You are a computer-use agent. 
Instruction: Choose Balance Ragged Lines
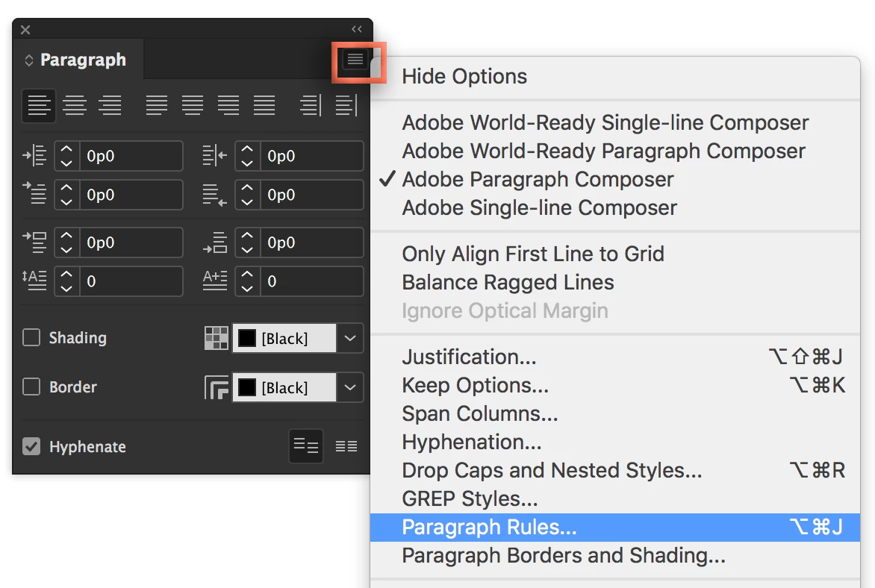pyautogui.click(x=615, y=283)
